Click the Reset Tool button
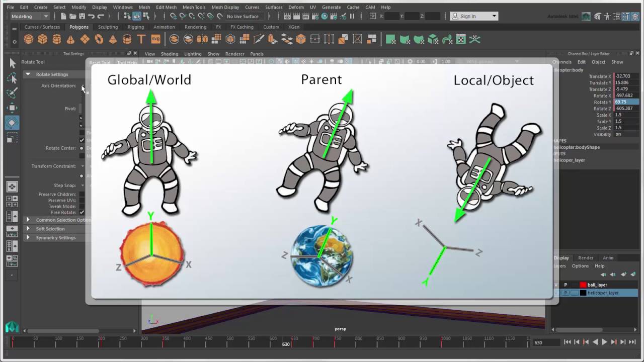 (100, 63)
